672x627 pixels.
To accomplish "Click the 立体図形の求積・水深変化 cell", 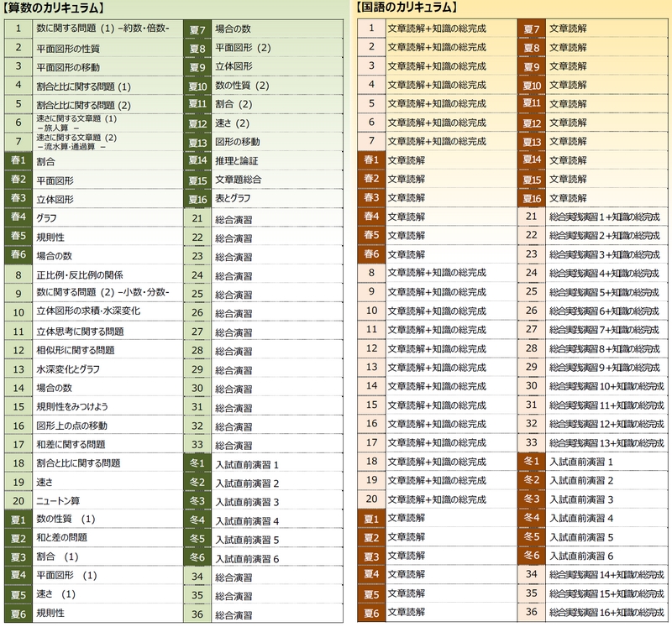I will 88,312.
